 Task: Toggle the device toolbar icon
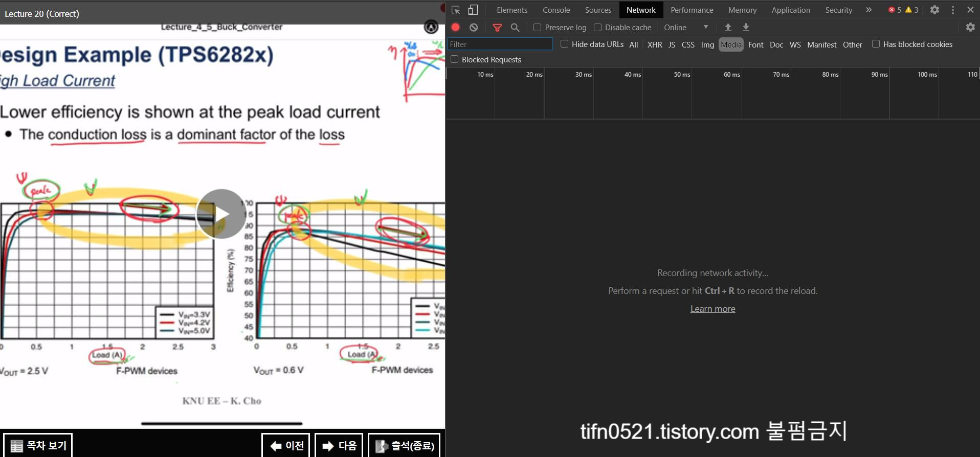(x=473, y=10)
